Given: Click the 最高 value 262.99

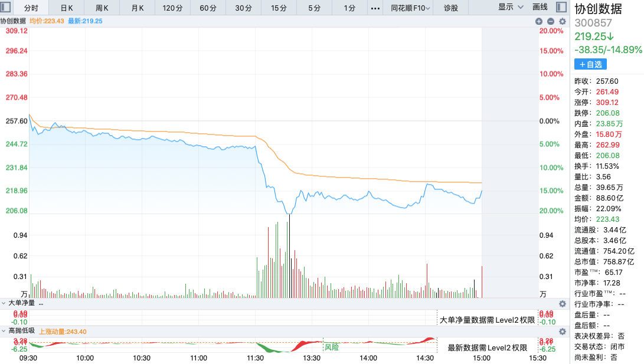Looking at the screenshot, I should pyautogui.click(x=607, y=145).
